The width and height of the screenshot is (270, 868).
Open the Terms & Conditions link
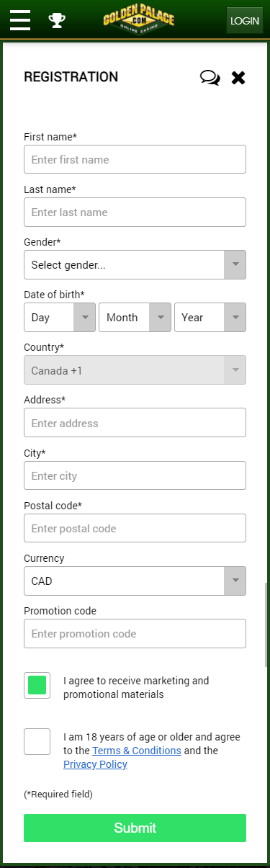137,751
